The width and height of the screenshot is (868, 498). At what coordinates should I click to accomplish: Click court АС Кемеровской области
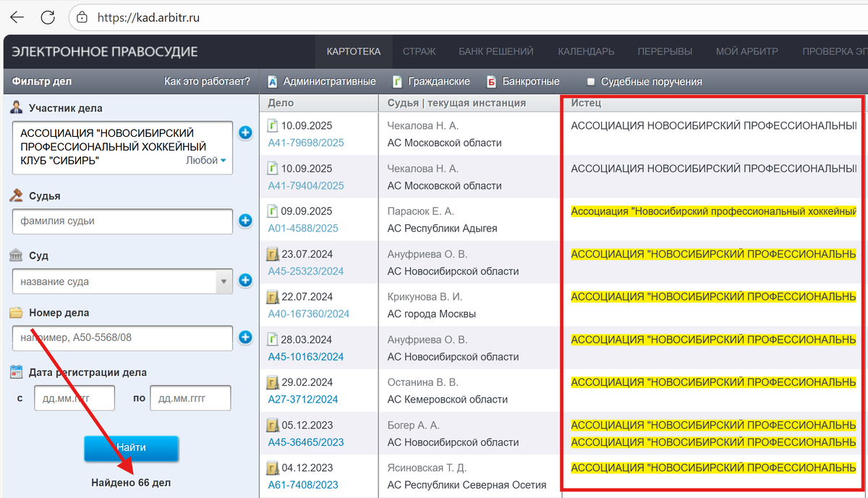tap(447, 399)
